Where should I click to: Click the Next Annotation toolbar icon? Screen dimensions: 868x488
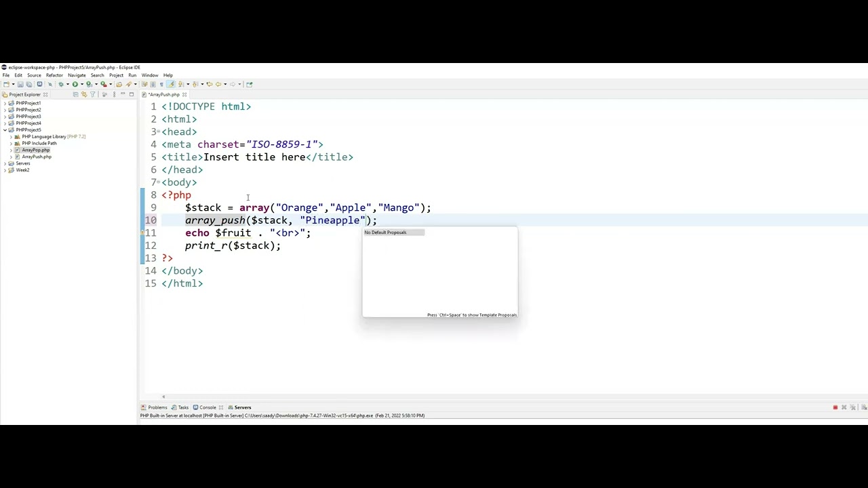tap(181, 84)
